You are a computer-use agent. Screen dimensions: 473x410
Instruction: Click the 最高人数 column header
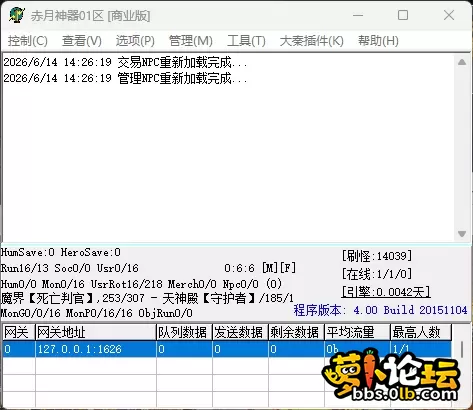pos(421,332)
